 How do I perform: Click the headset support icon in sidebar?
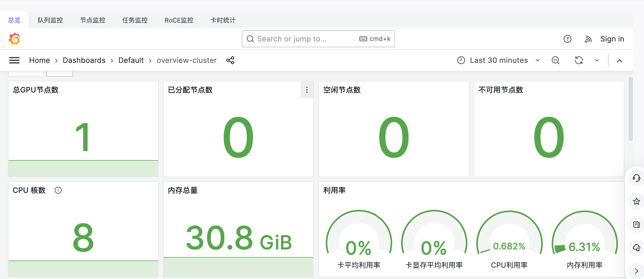[636, 178]
